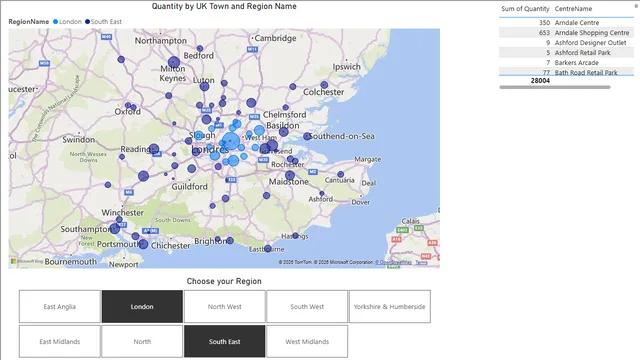
Task: Select the Ashford Designer Outlet row
Action: tap(566, 42)
